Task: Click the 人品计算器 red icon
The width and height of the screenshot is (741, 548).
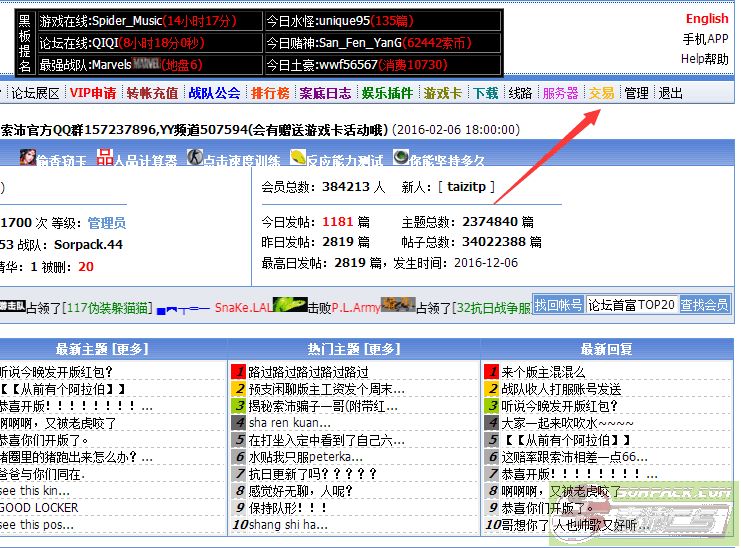Action: [104, 157]
